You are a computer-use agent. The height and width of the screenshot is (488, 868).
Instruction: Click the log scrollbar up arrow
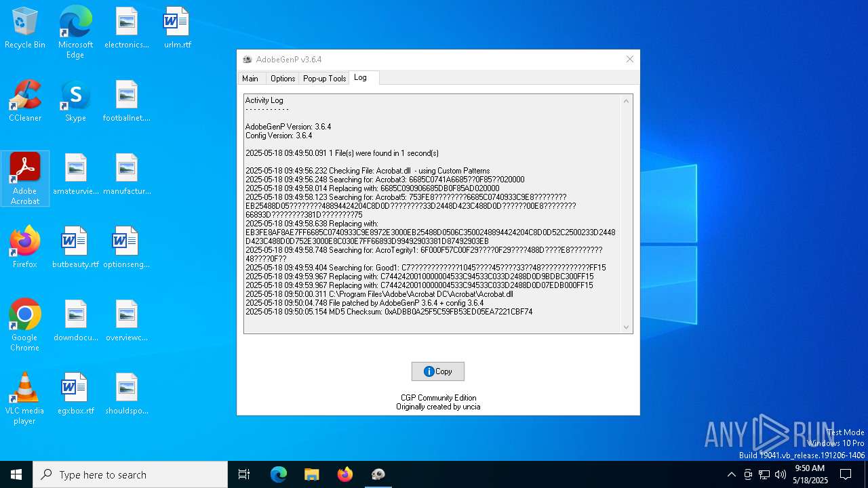click(626, 101)
